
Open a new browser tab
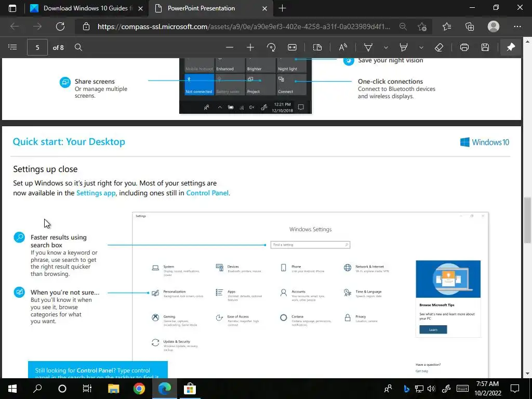tap(282, 8)
